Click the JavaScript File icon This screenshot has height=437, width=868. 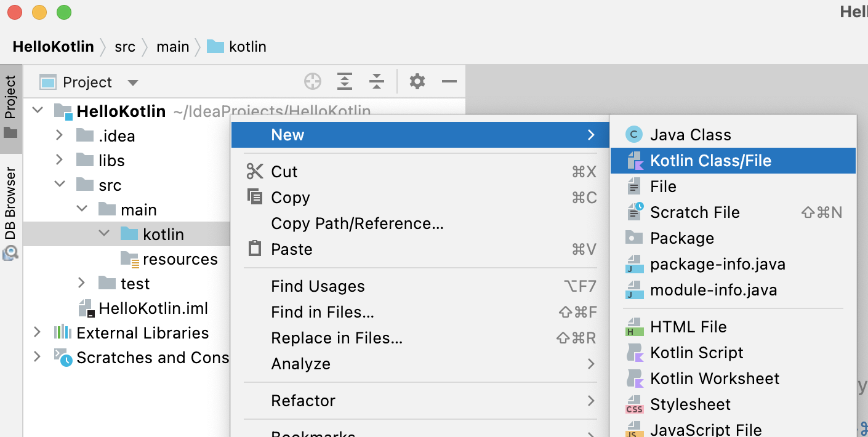point(634,429)
